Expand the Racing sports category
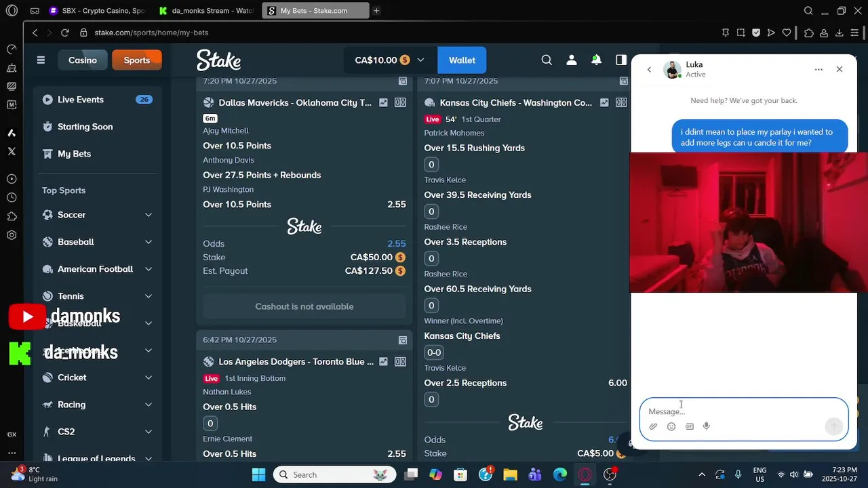The width and height of the screenshot is (868, 488). click(149, 405)
